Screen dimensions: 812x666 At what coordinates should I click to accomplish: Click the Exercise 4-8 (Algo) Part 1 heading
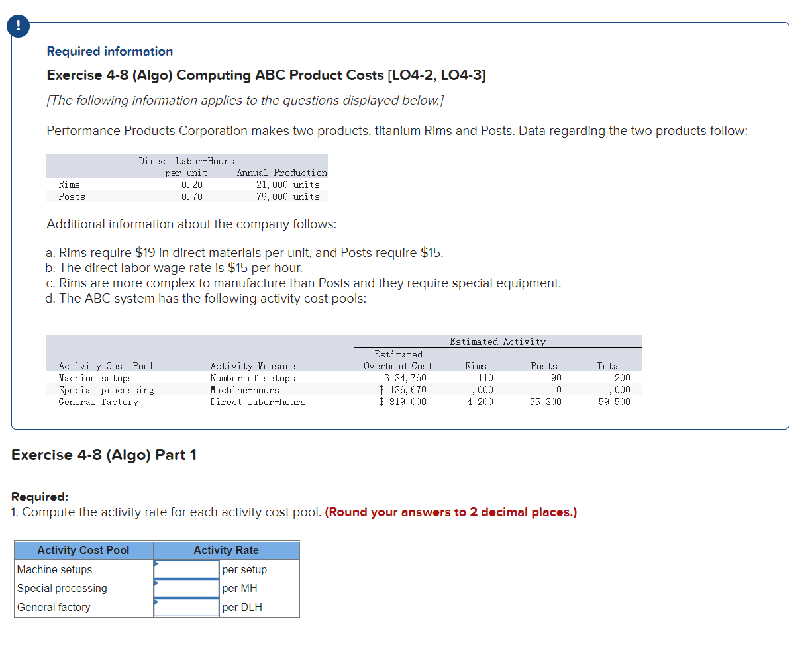point(103,455)
